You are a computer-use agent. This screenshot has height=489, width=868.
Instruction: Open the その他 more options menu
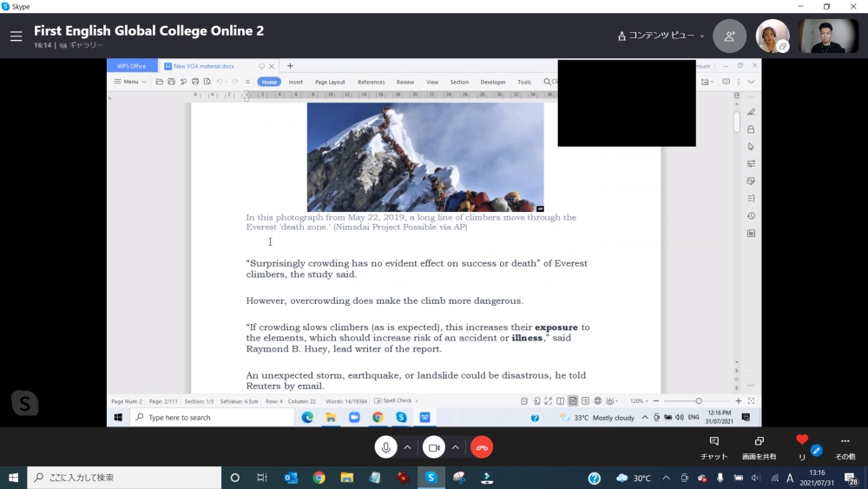click(x=845, y=446)
